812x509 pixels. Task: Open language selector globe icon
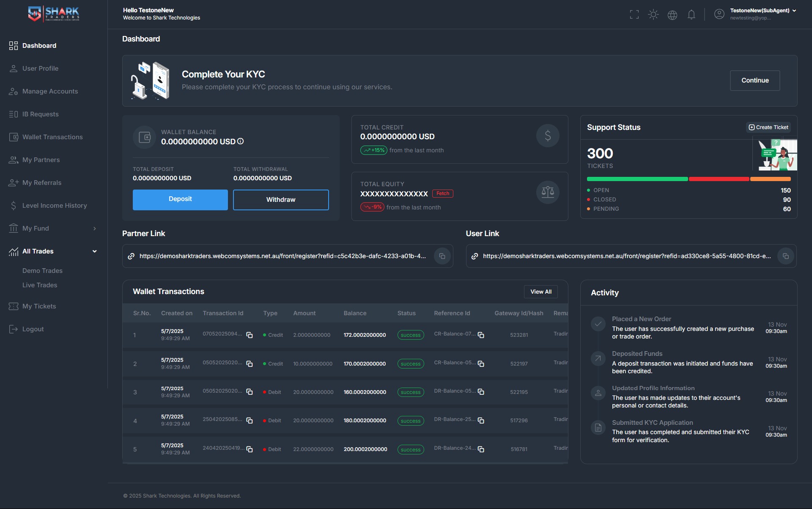pyautogui.click(x=672, y=15)
